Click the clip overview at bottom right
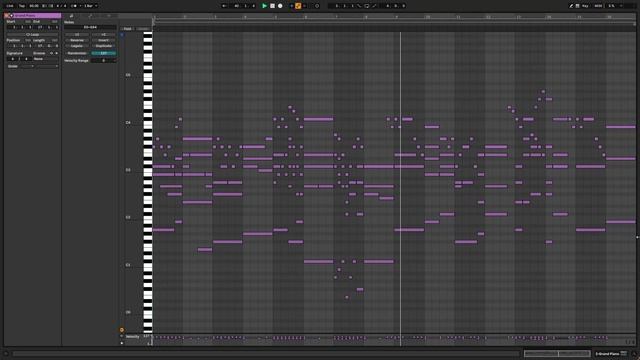The height and width of the screenshot is (360, 640). 557,353
